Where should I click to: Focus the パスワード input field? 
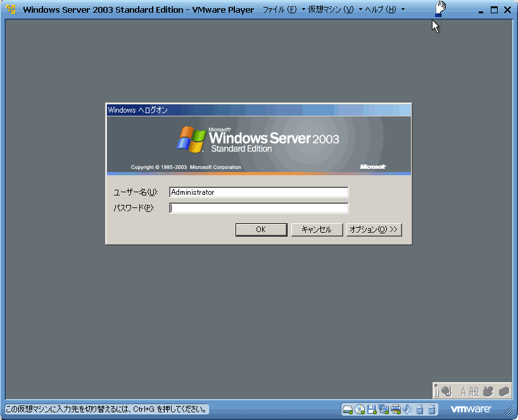point(258,208)
